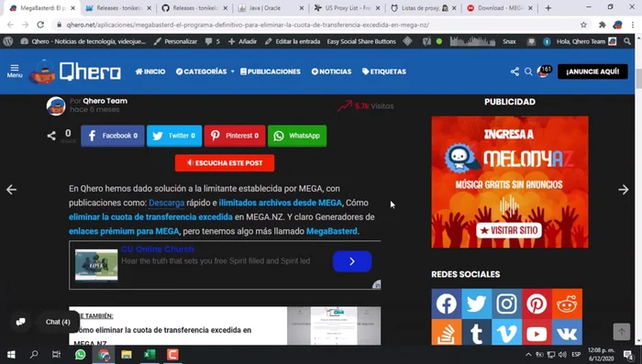Click the Windows Start button

tap(11, 355)
